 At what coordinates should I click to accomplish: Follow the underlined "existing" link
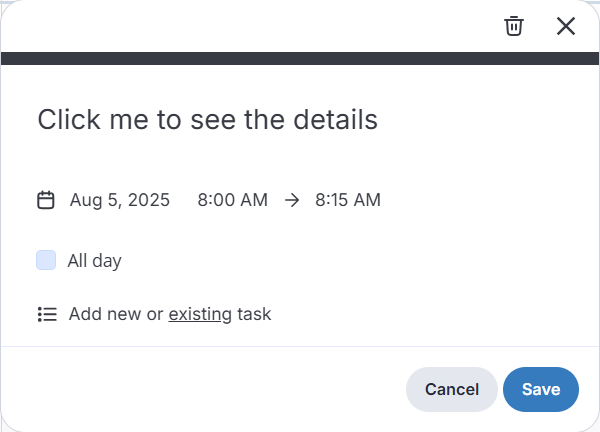(200, 314)
